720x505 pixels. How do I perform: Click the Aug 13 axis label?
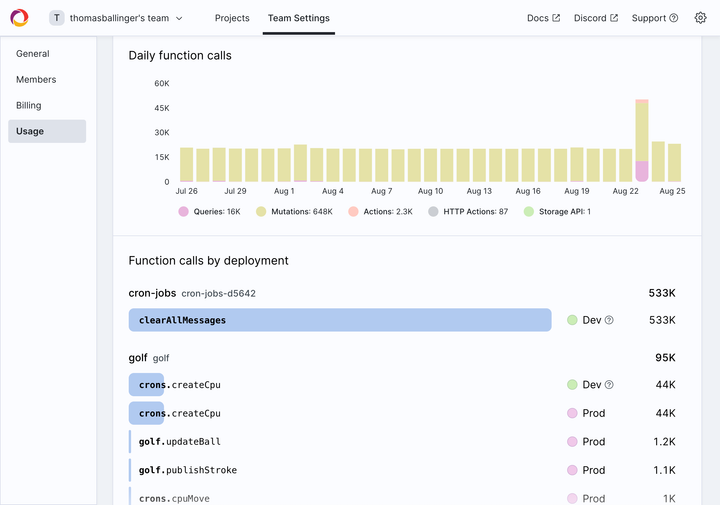click(x=479, y=191)
